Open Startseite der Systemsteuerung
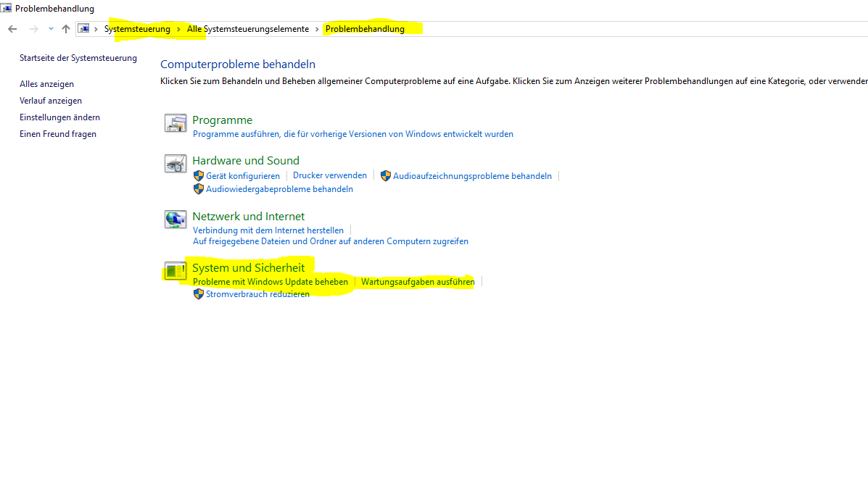This screenshot has height=484, width=868. pyautogui.click(x=78, y=58)
